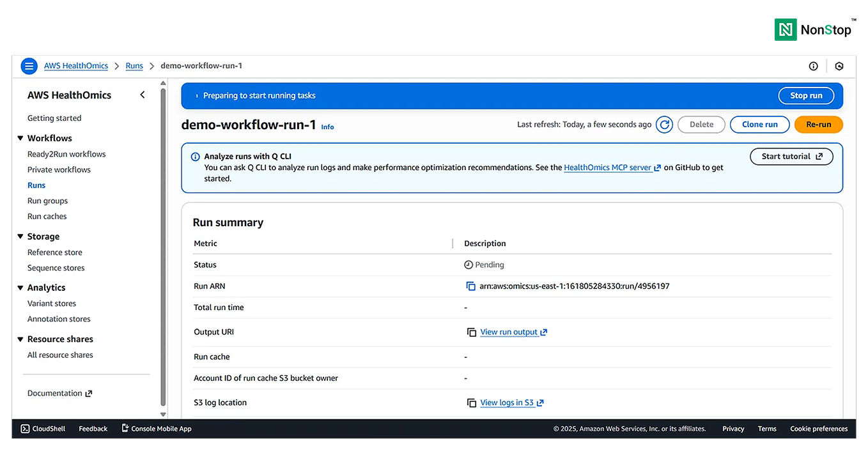Image resolution: width=868 pixels, height=457 pixels.
Task: Click info icon in Analyze runs banner
Action: click(196, 157)
